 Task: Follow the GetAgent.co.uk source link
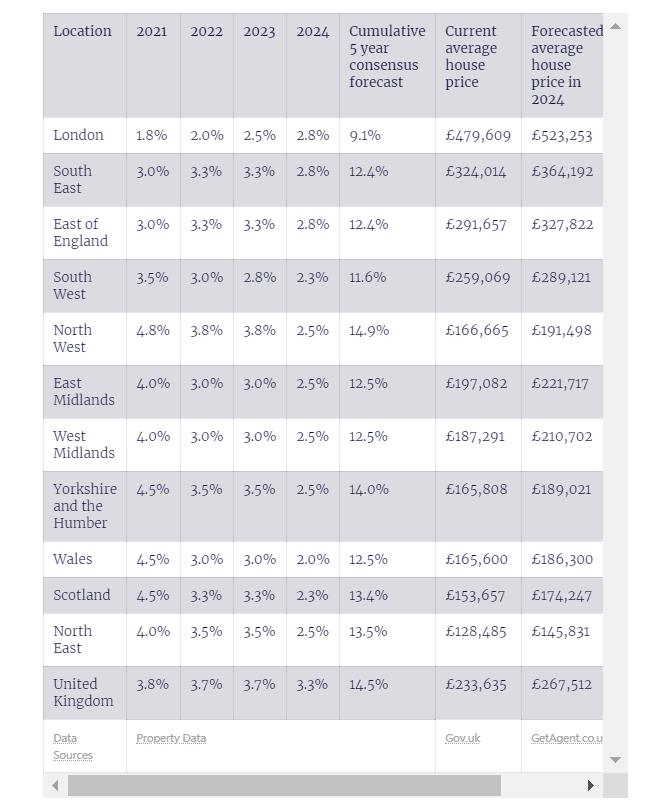566,738
